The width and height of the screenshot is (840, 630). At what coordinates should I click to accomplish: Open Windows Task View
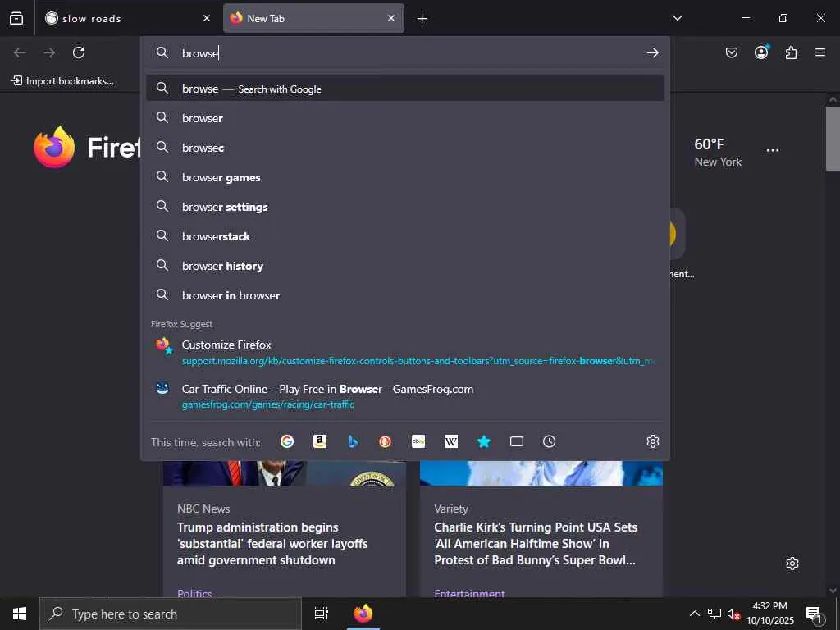(322, 614)
